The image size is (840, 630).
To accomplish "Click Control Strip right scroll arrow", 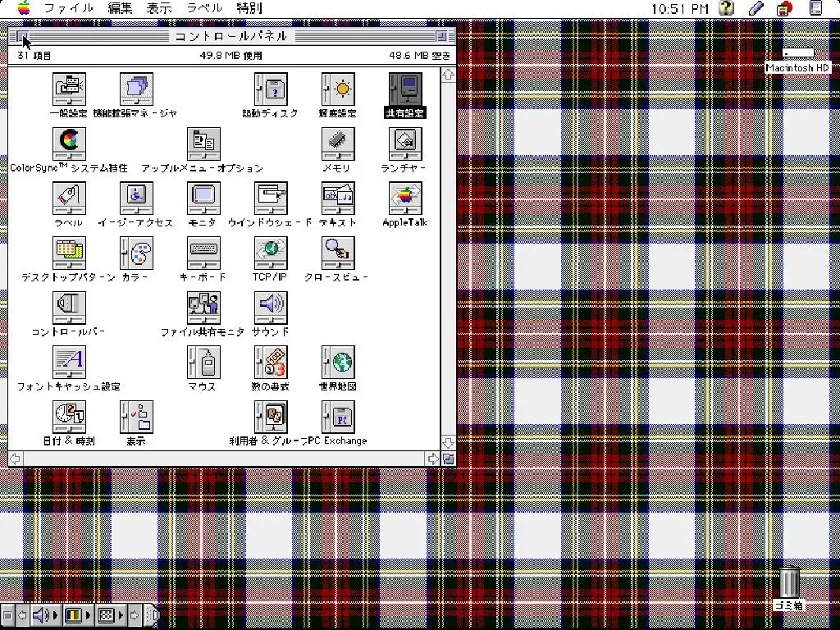I will (135, 615).
